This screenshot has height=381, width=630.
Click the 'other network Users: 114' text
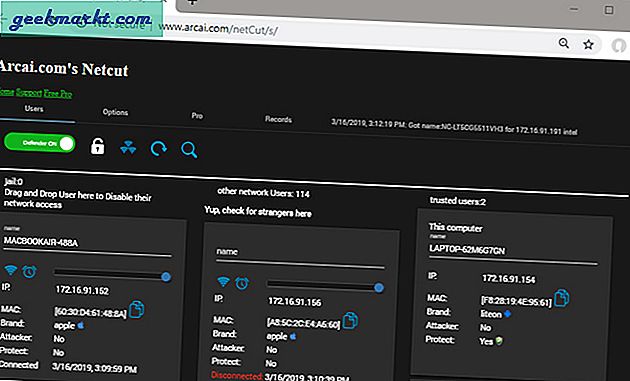point(264,193)
